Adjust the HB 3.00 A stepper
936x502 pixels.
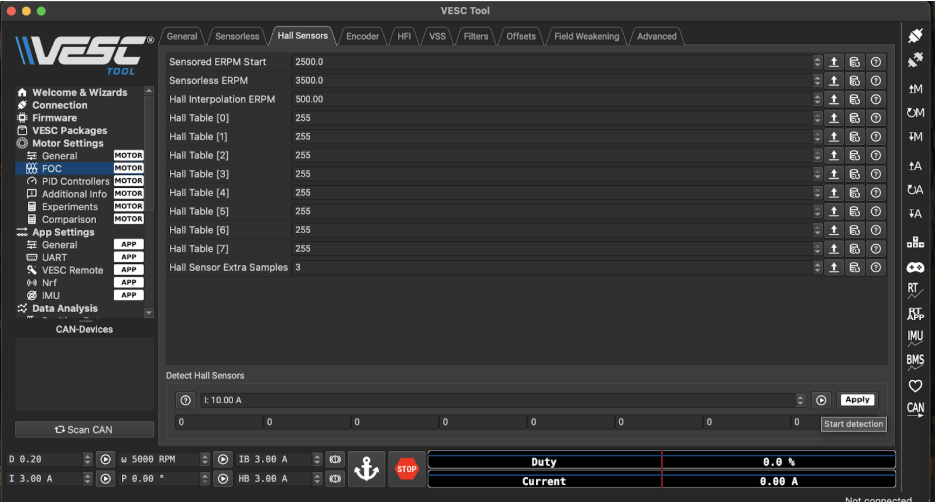coord(317,478)
